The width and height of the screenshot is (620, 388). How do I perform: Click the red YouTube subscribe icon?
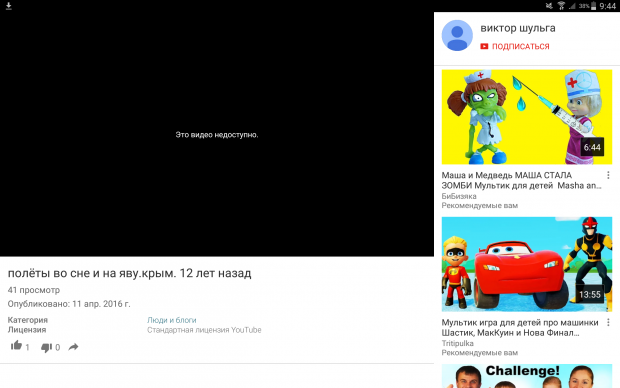(x=484, y=46)
